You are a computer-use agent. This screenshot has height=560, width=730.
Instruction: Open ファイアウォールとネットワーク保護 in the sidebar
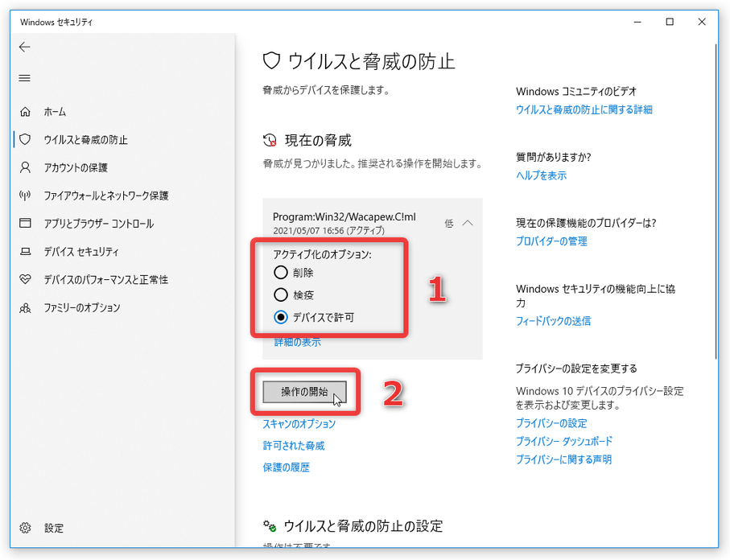coord(106,196)
